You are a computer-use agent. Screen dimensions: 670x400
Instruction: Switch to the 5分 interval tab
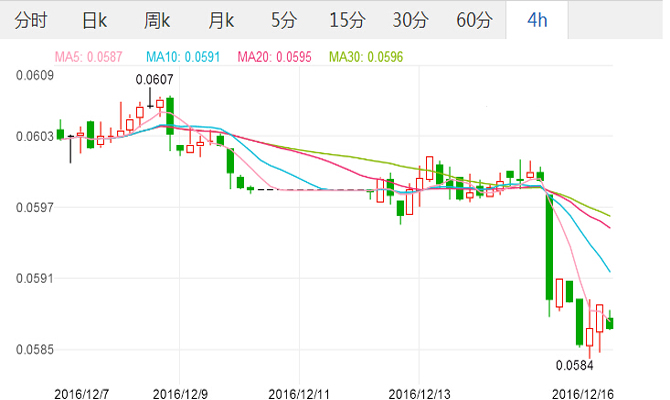point(283,20)
